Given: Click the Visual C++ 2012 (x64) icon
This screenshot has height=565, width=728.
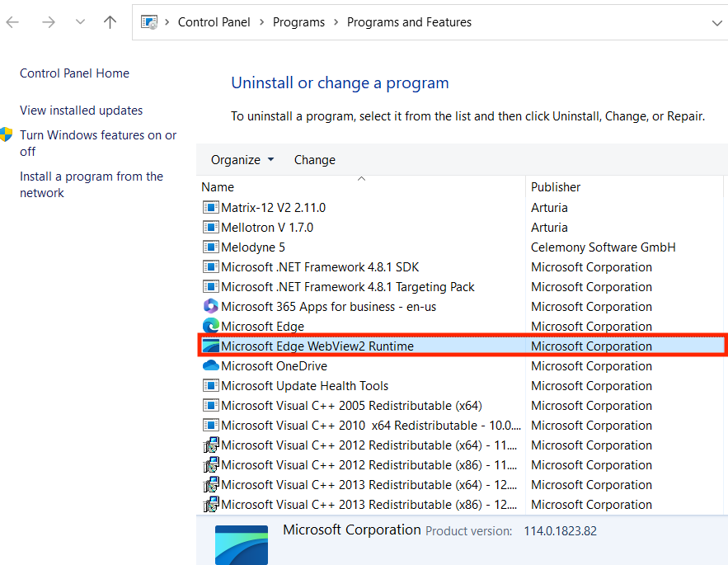Looking at the screenshot, I should [x=211, y=445].
